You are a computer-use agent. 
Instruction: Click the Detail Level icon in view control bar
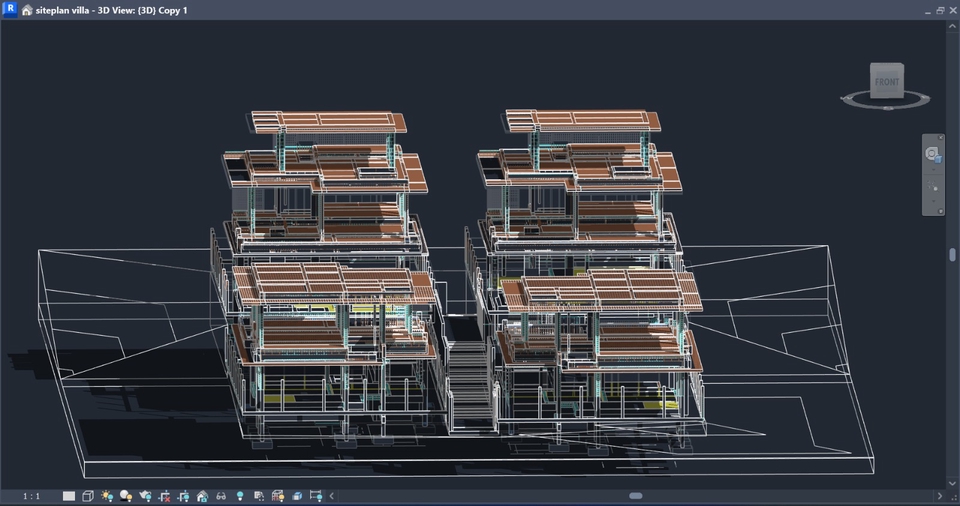69,496
